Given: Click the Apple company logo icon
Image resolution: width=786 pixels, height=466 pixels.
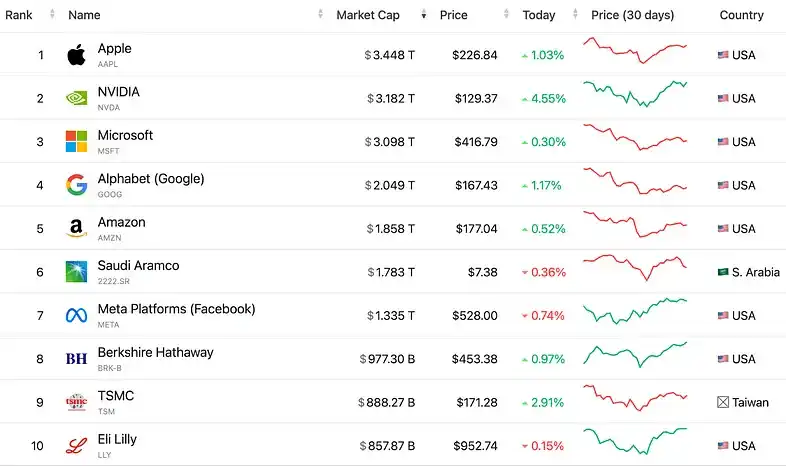Looking at the screenshot, I should point(76,55).
